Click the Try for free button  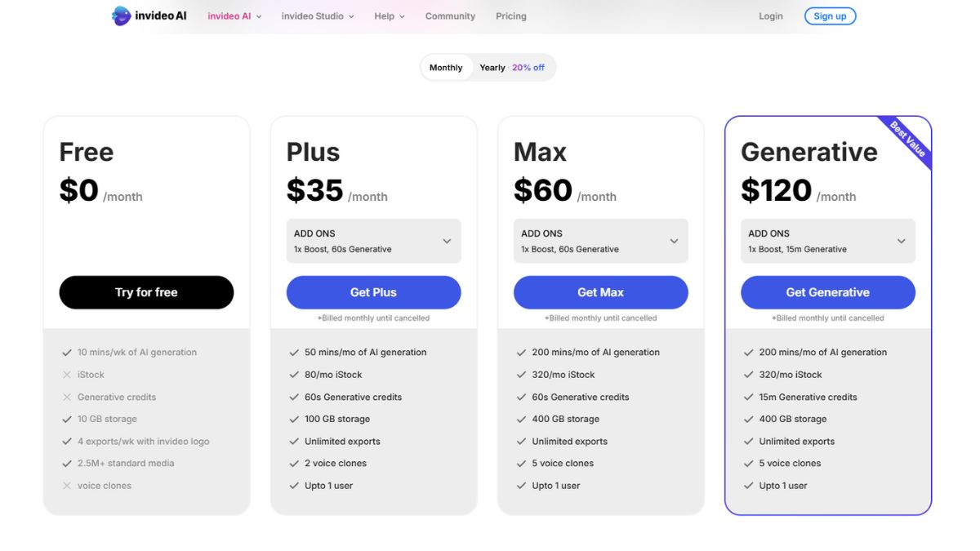pos(146,292)
